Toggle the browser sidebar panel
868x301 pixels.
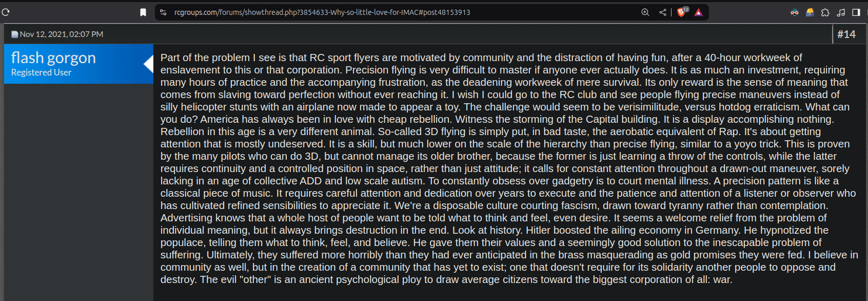[x=856, y=12]
